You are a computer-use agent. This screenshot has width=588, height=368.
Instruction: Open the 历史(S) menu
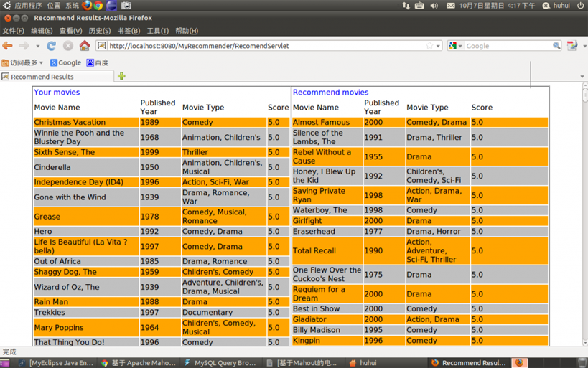pyautogui.click(x=99, y=31)
